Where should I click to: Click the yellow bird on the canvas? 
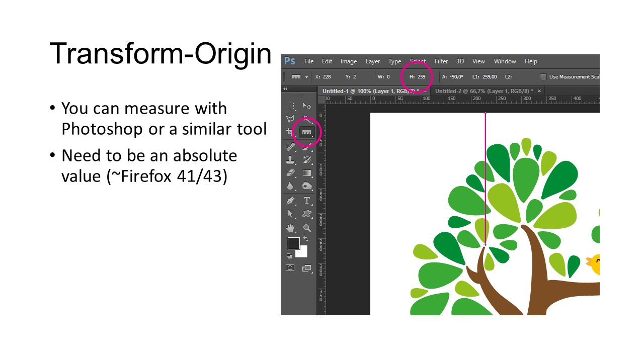[x=594, y=264]
